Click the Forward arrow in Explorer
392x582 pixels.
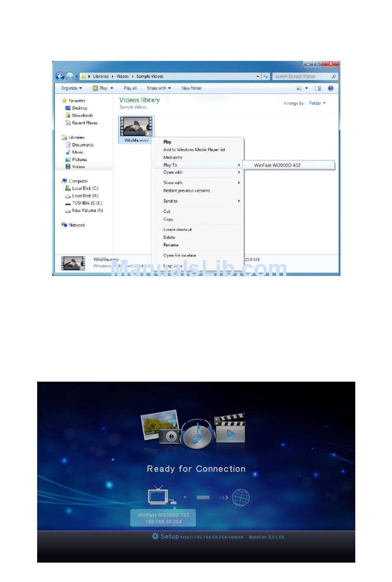tap(70, 76)
